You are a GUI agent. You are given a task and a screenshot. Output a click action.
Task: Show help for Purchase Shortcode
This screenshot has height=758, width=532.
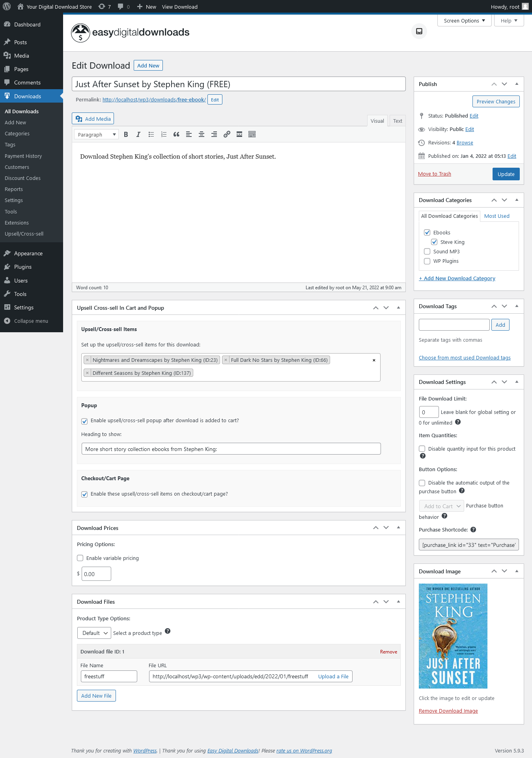[473, 530]
